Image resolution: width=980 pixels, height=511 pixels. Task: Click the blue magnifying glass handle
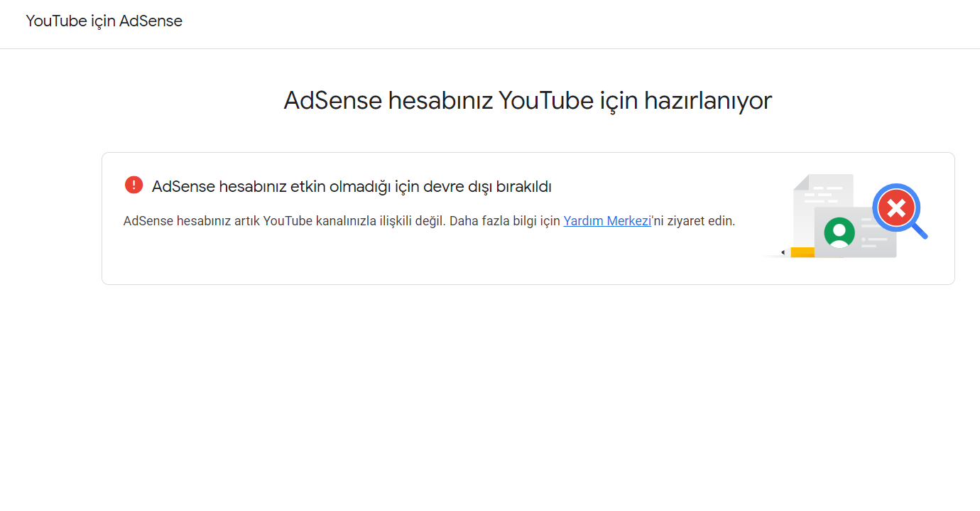tap(919, 230)
